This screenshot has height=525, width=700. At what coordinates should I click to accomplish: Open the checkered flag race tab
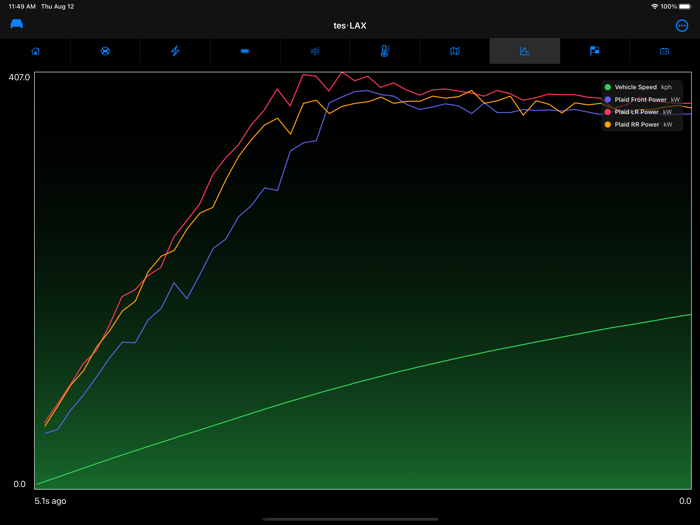[595, 51]
